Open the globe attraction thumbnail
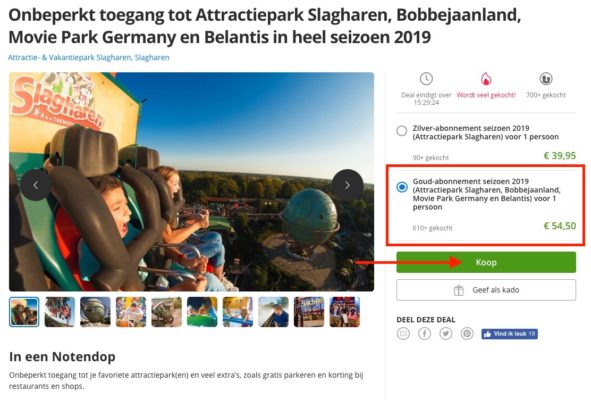 (x=95, y=312)
